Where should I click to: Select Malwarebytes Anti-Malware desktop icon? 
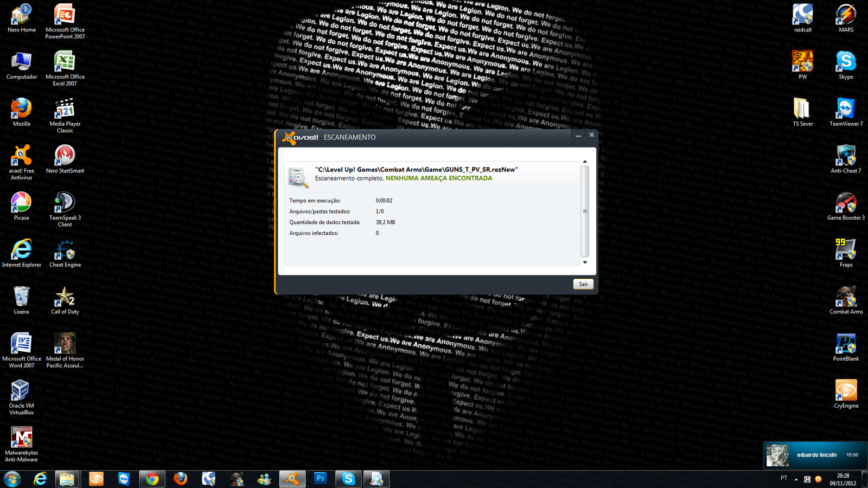22,445
